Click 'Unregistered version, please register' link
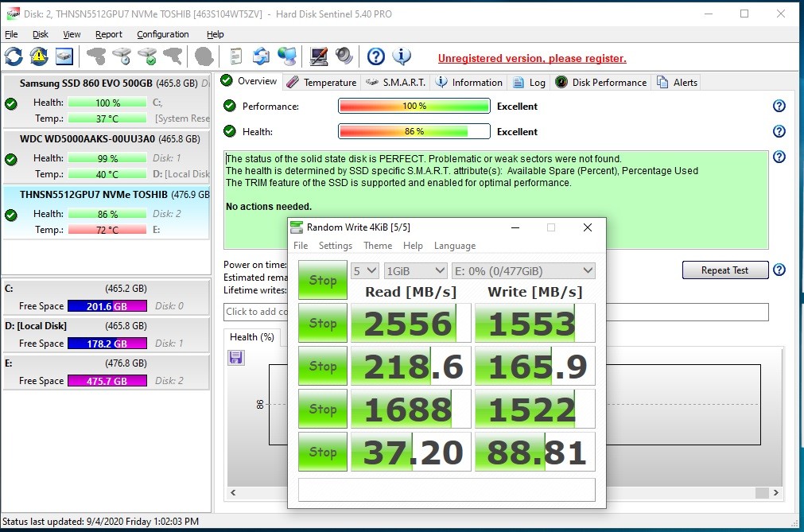 [532, 59]
